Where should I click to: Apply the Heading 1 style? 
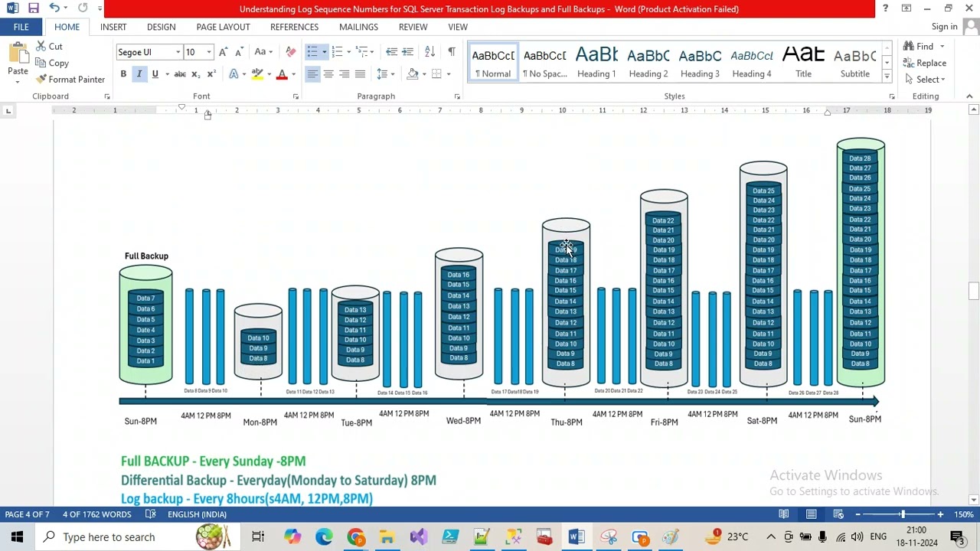coord(596,62)
